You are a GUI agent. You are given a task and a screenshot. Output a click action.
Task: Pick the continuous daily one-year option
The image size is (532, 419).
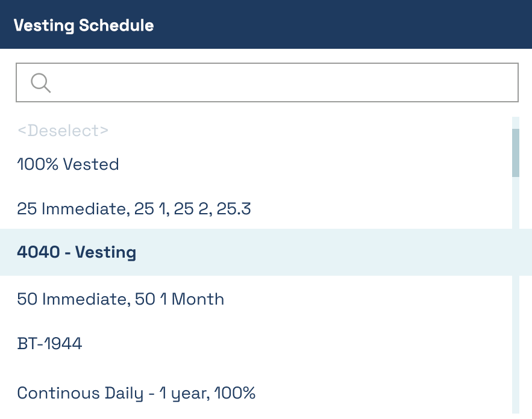(136, 393)
